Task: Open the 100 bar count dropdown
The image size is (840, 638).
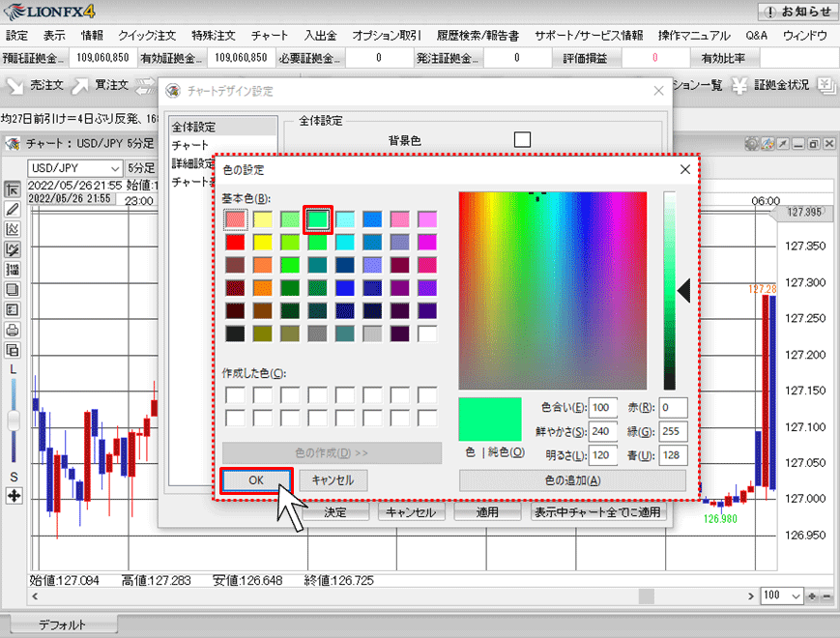Action: (x=782, y=595)
